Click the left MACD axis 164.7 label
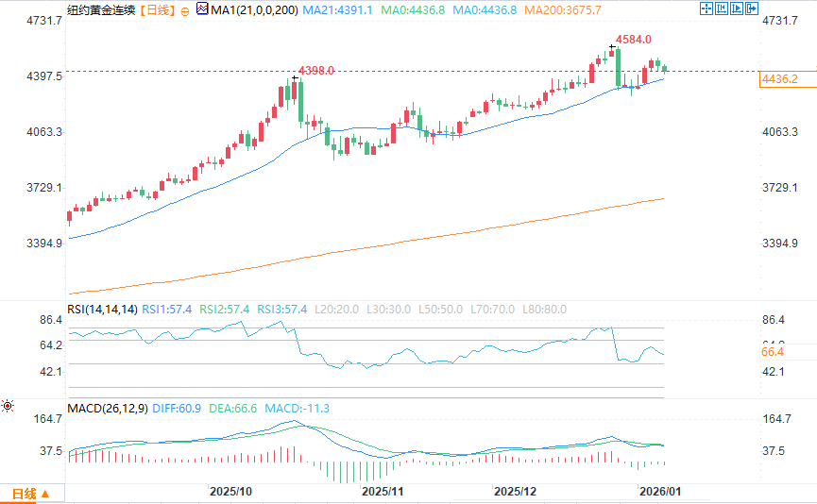The height and width of the screenshot is (504, 817). 48,419
